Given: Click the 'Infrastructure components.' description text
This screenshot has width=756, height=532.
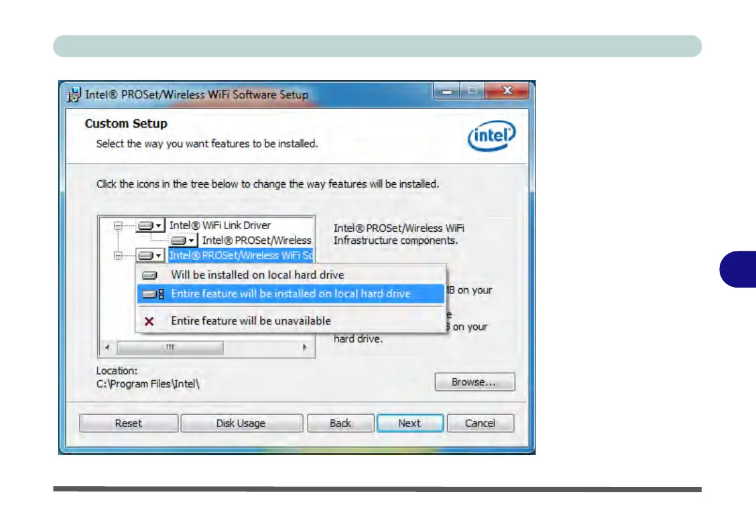Looking at the screenshot, I should (x=396, y=241).
